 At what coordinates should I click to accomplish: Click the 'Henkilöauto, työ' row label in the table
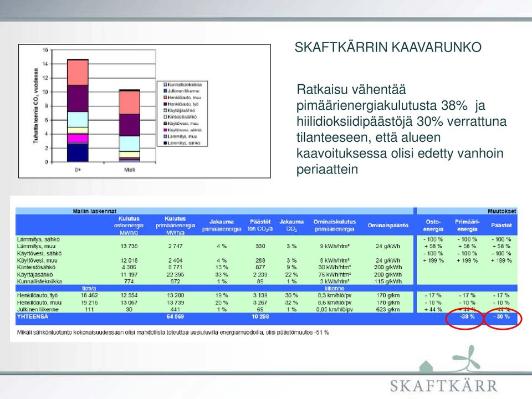pyautogui.click(x=37, y=295)
